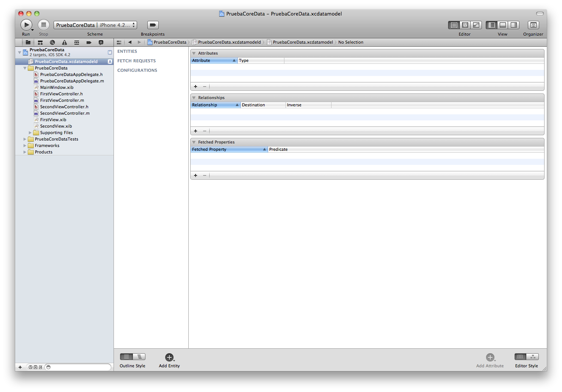Show the Search navigator
The image size is (562, 392).
tap(52, 43)
